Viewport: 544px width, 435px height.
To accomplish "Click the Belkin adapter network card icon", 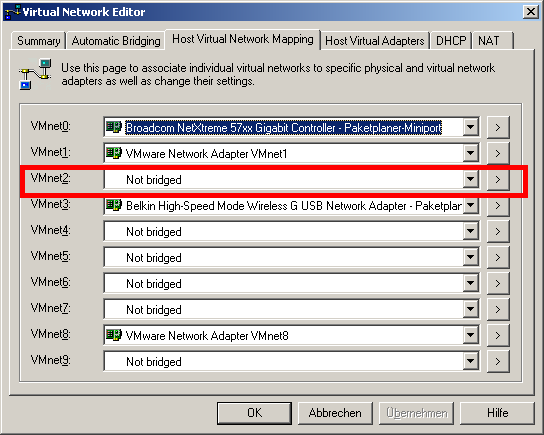I will 114,205.
